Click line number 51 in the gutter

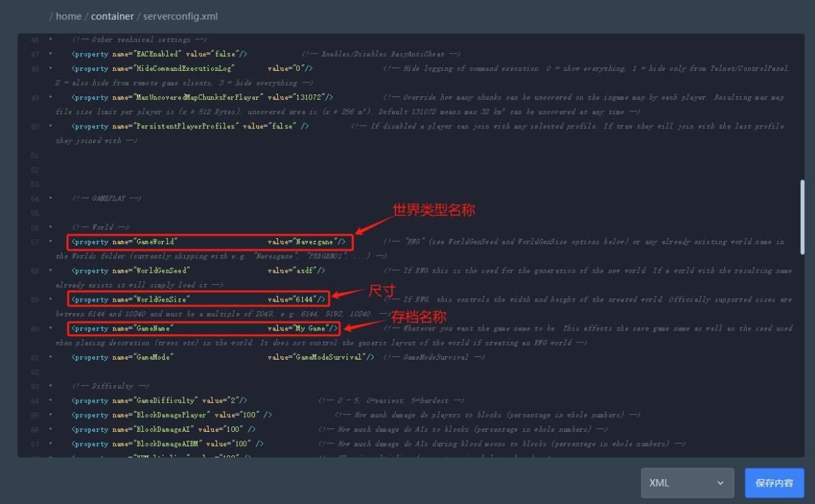(35, 155)
